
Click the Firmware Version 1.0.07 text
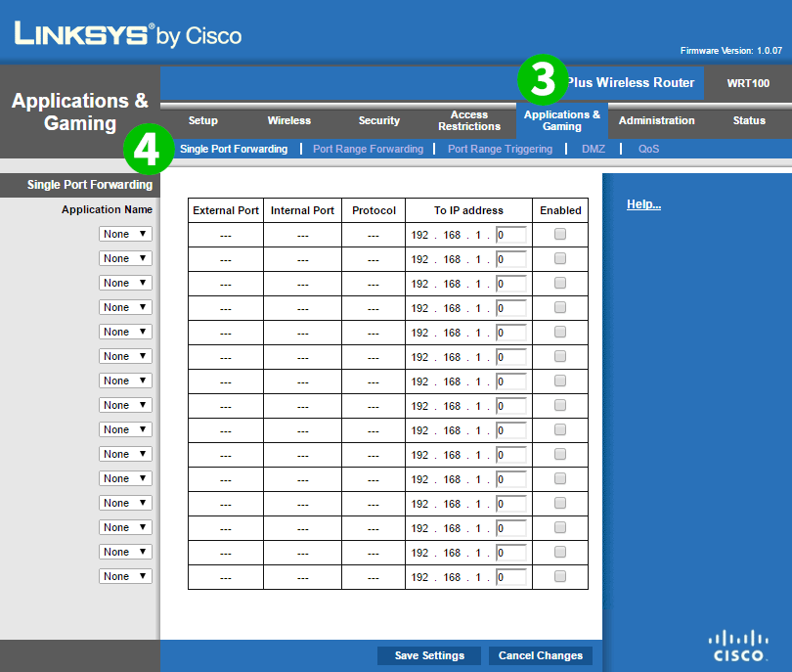[730, 51]
